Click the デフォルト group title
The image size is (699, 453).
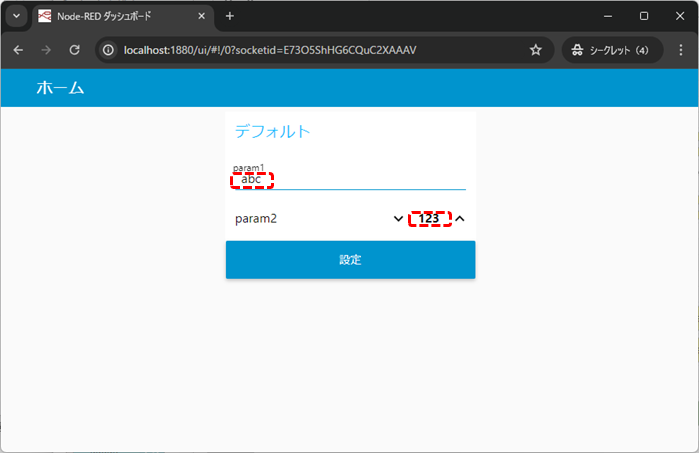[x=272, y=131]
